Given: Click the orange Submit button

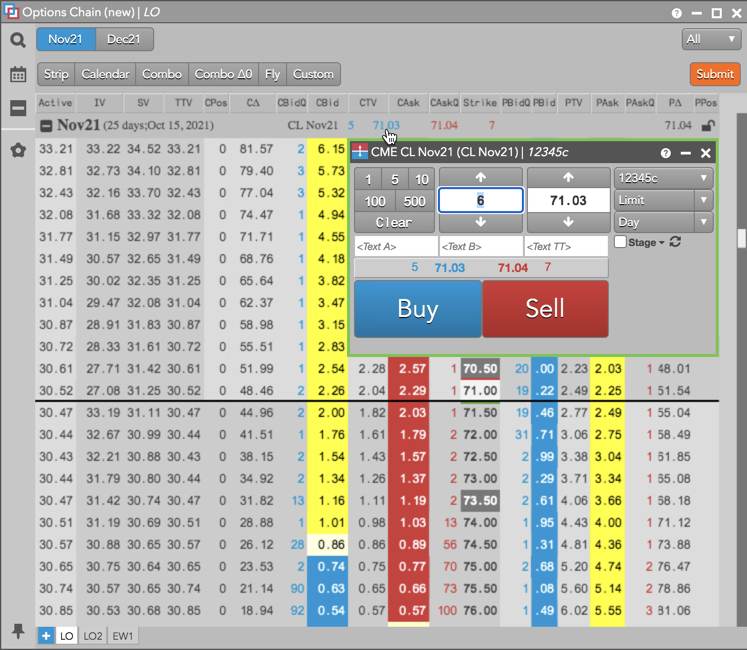Looking at the screenshot, I should [714, 74].
